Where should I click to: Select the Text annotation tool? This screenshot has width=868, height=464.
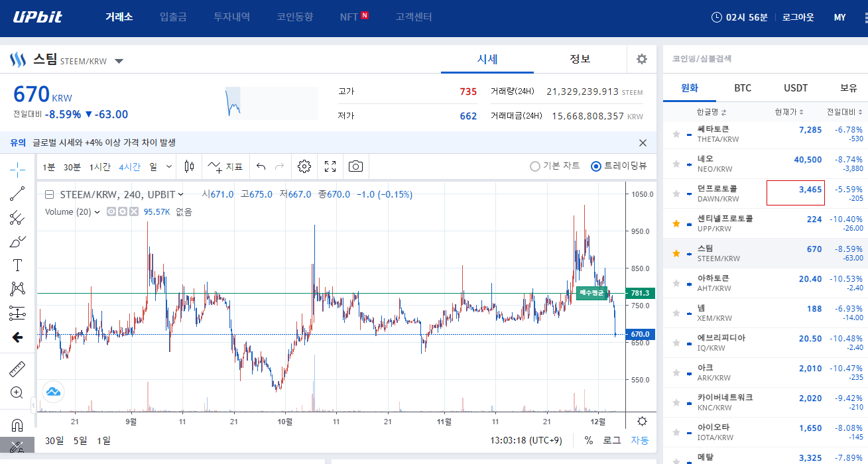click(x=17, y=265)
